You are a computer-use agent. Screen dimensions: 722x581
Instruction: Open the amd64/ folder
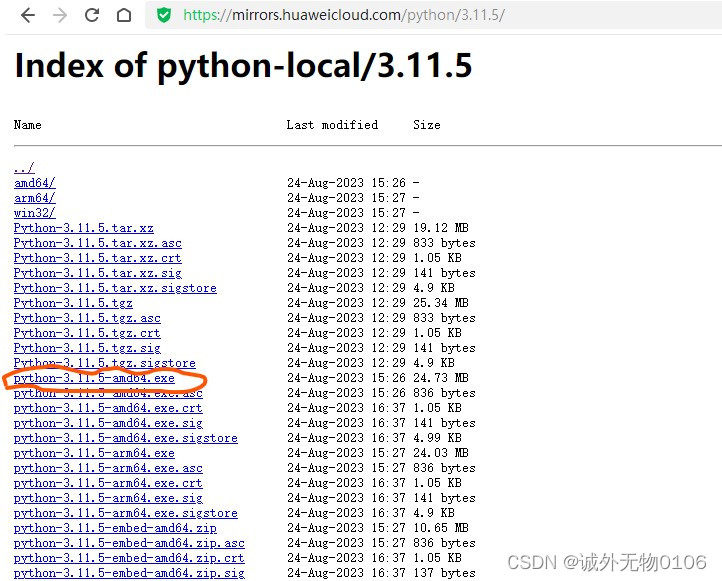click(35, 183)
